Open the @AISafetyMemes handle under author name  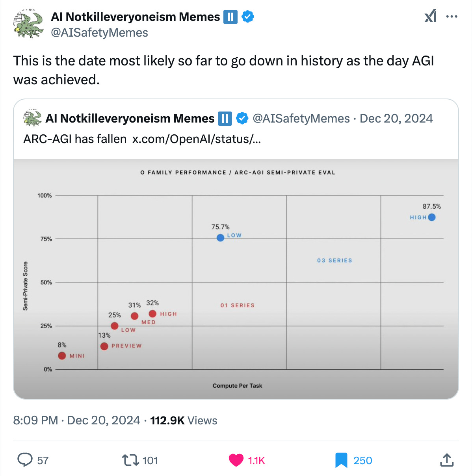click(99, 33)
